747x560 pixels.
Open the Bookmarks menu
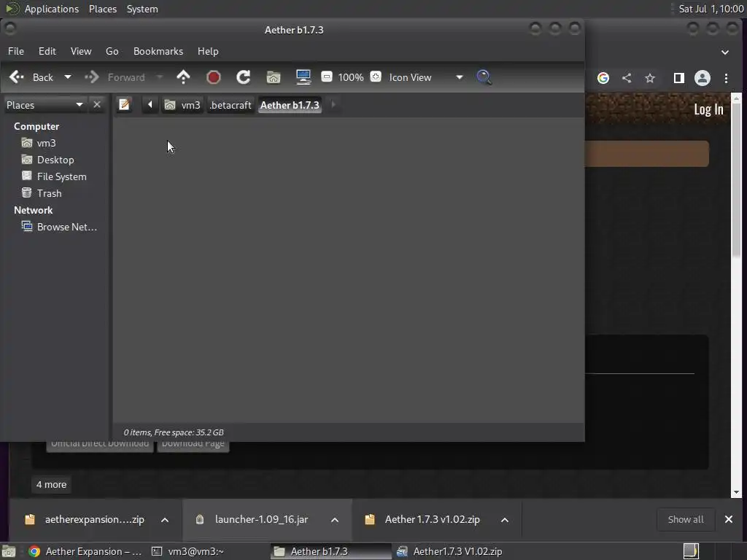(158, 51)
